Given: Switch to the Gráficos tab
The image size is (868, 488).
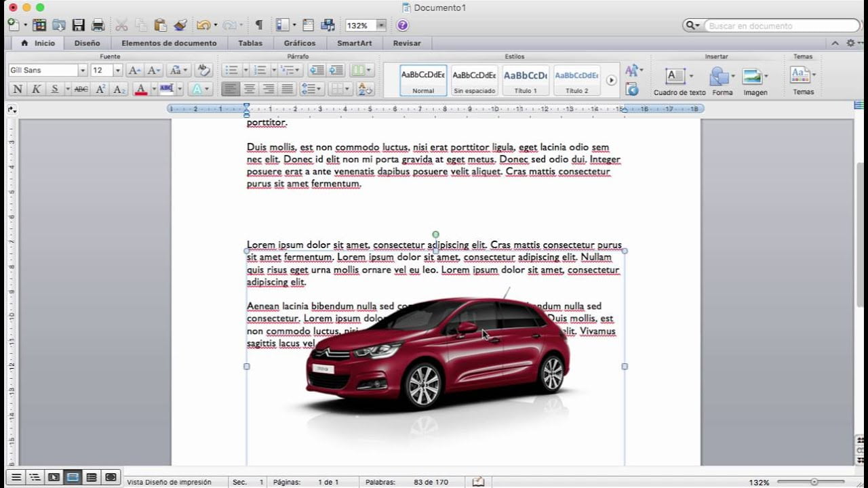Looking at the screenshot, I should pyautogui.click(x=300, y=43).
